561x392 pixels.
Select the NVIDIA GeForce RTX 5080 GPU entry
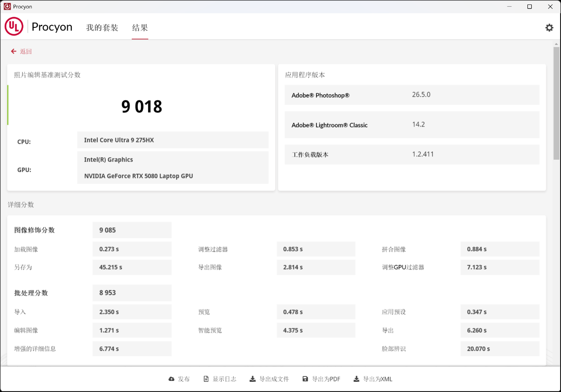click(138, 176)
